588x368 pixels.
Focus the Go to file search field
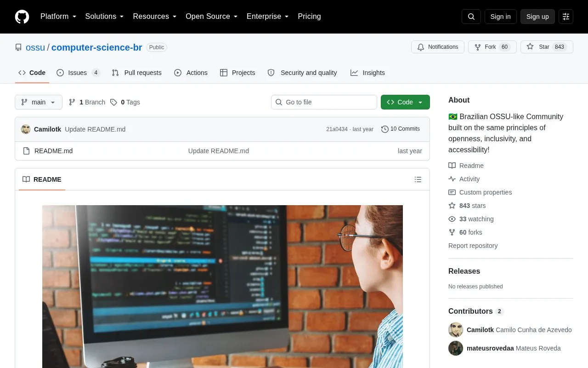[324, 102]
